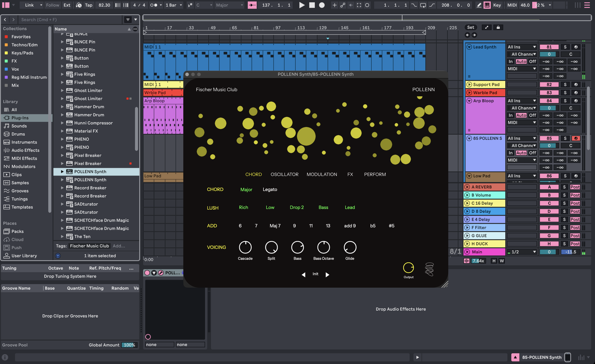Add the add 9 chord extension
This screenshot has height=364, width=595.
(x=350, y=226)
